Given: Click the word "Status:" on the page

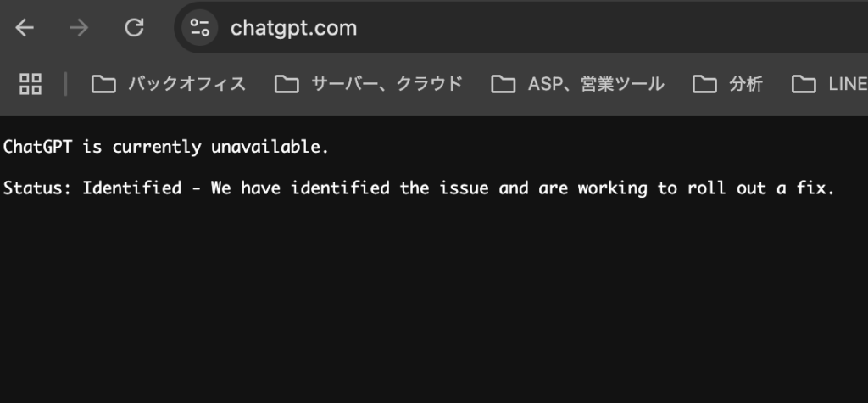Looking at the screenshot, I should click(x=37, y=188).
